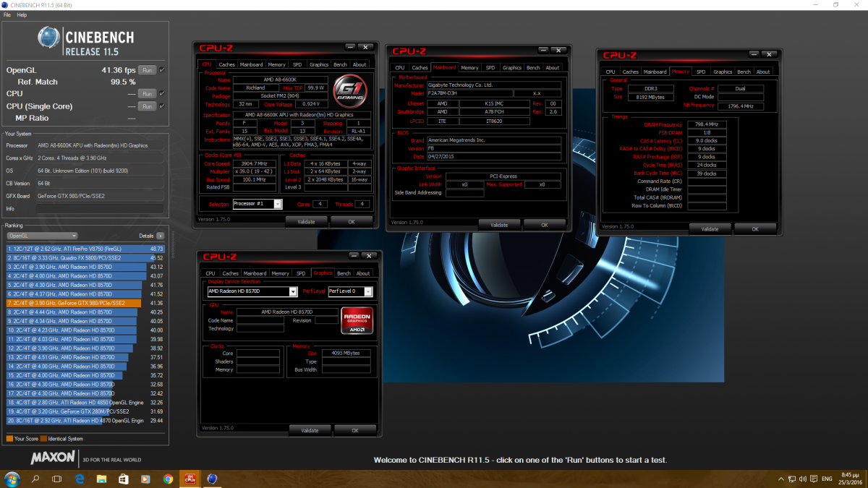Switch to CPU-Z G1 taskbar icon

(190, 479)
